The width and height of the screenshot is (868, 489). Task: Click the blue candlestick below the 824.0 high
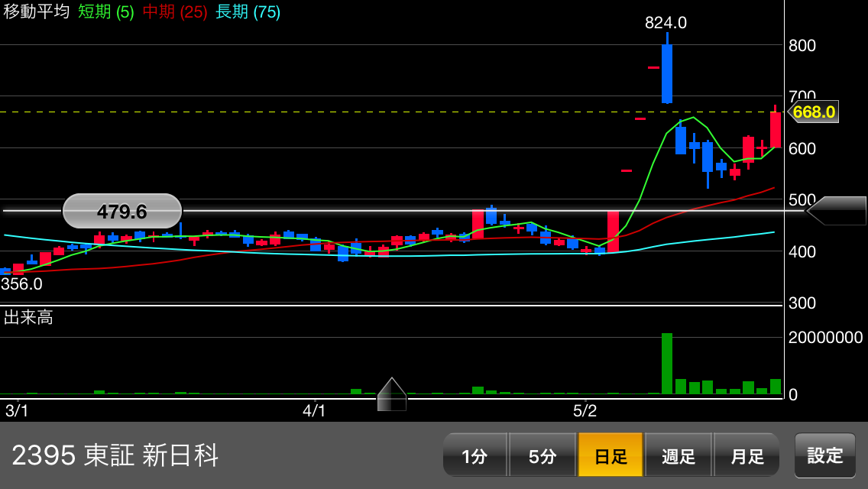click(x=667, y=73)
